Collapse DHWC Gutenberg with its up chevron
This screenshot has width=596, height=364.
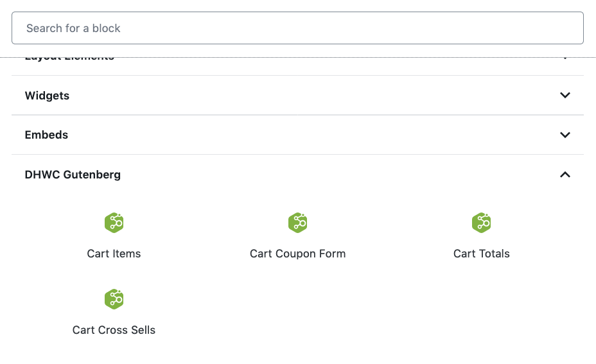click(x=565, y=175)
